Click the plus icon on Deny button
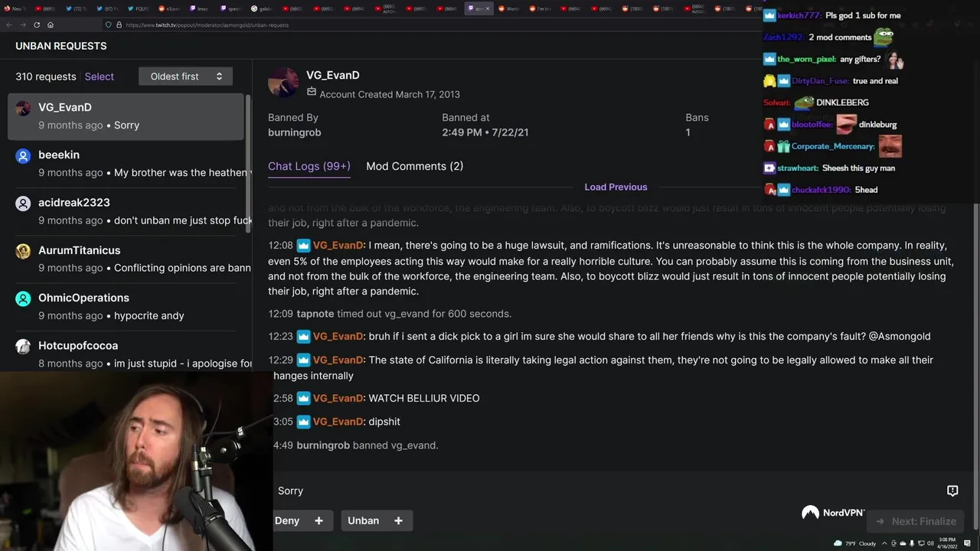The image size is (980, 551). [318, 520]
